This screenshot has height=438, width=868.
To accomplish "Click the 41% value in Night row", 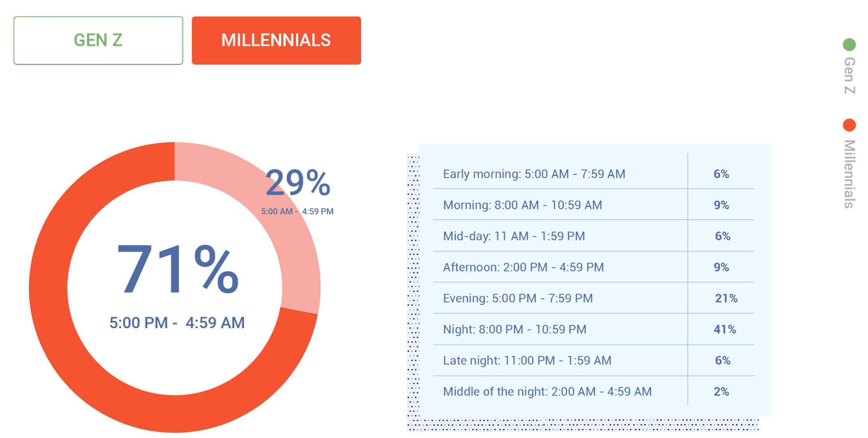I will point(725,329).
